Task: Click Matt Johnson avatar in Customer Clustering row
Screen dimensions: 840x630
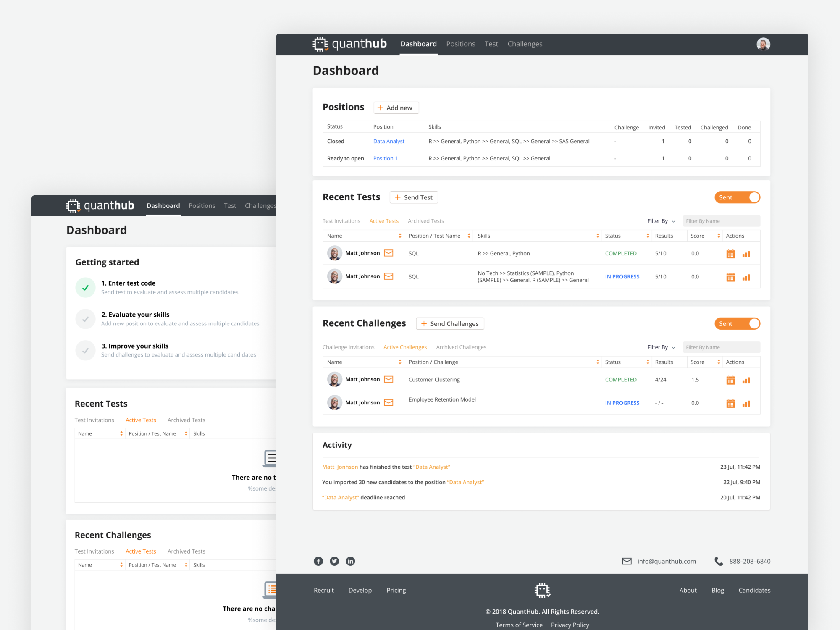Action: pos(334,379)
